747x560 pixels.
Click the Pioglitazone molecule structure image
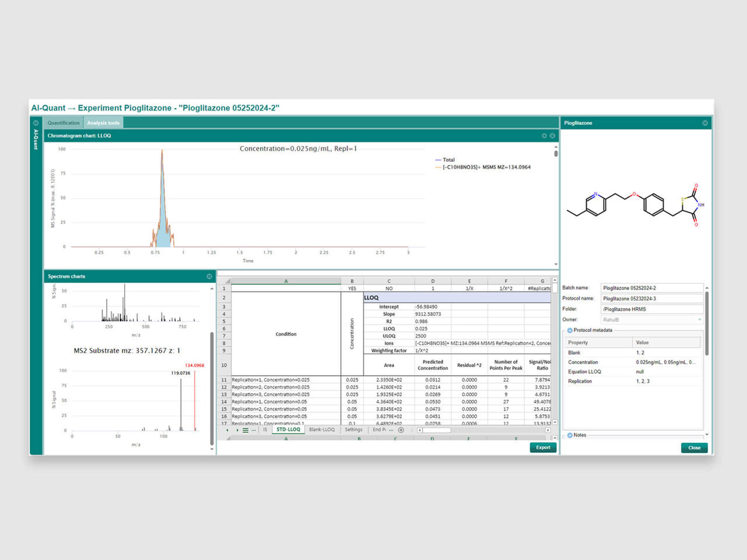click(x=636, y=205)
